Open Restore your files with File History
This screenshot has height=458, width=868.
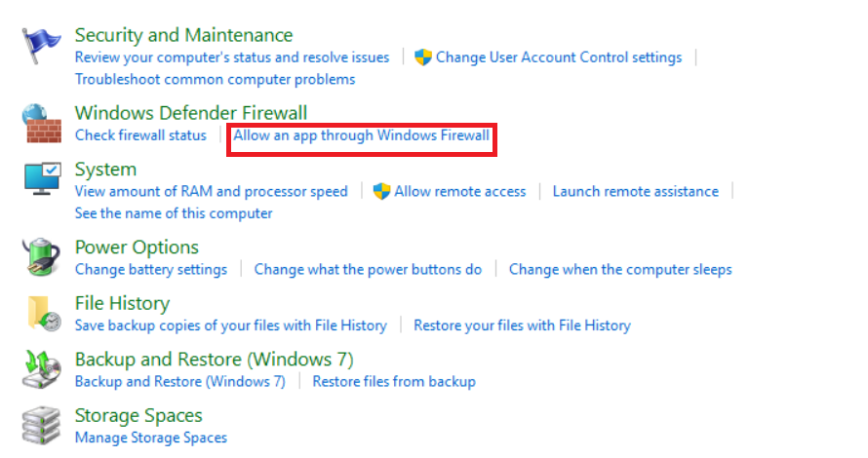[x=522, y=325]
